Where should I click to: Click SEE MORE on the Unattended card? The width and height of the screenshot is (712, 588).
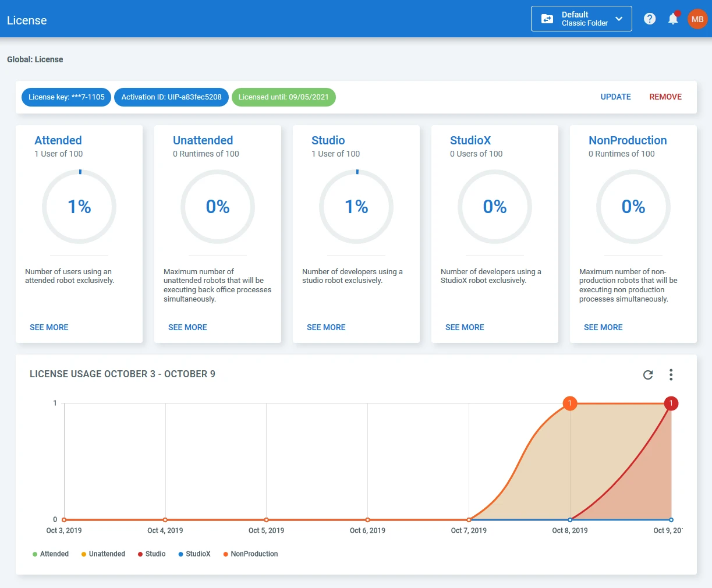(187, 327)
